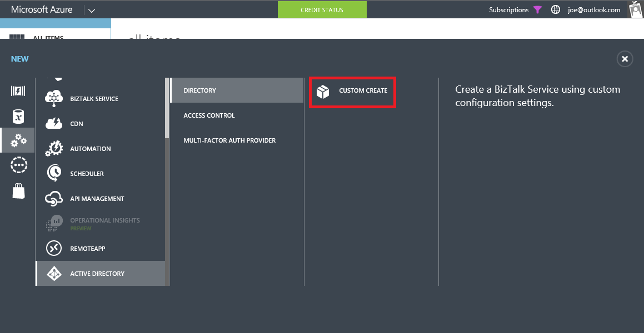Select the RemoteApp icon
The image size is (644, 333).
click(x=54, y=249)
